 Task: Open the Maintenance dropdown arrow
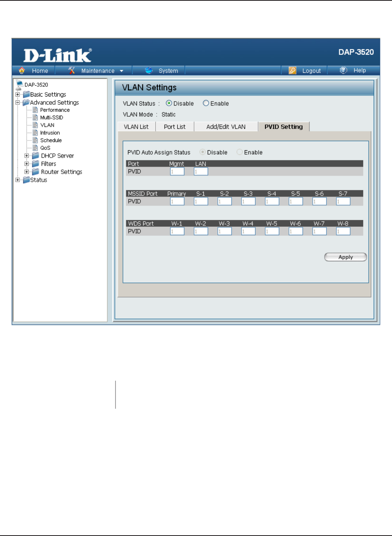[x=121, y=71]
